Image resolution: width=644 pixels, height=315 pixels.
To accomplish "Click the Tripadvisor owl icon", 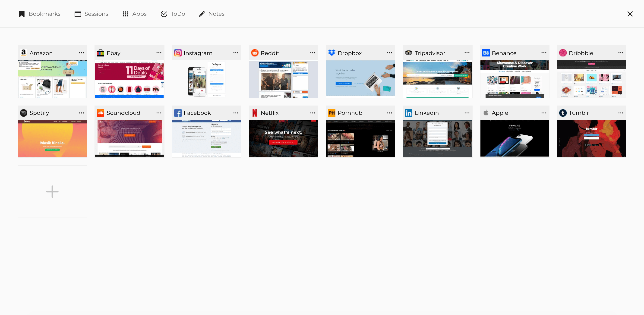I will [x=408, y=53].
